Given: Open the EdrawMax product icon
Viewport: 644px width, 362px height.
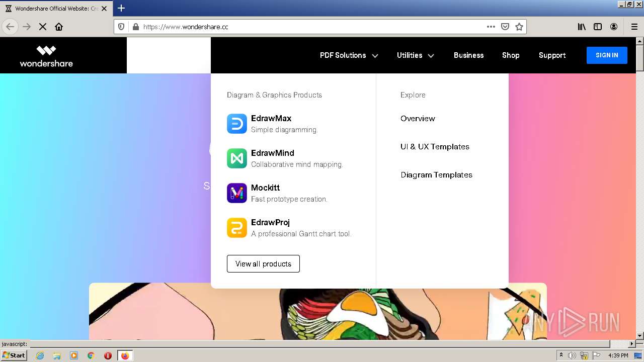Looking at the screenshot, I should [237, 124].
